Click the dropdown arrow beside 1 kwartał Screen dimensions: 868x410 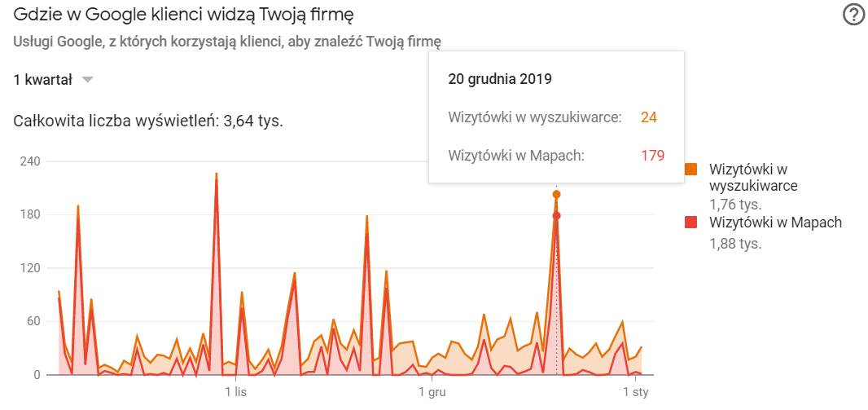pos(88,79)
